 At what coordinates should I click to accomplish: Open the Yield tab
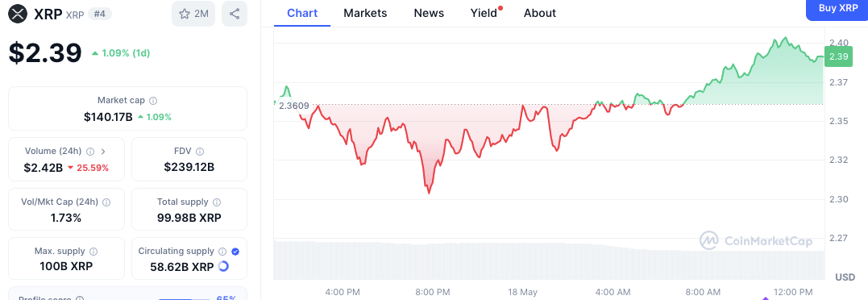tap(485, 13)
